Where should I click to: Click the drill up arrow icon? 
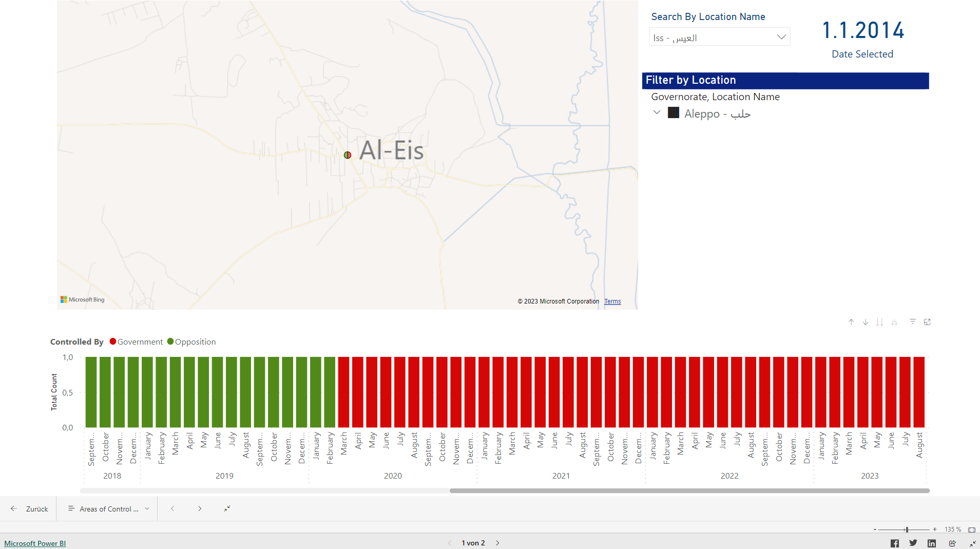click(x=851, y=322)
